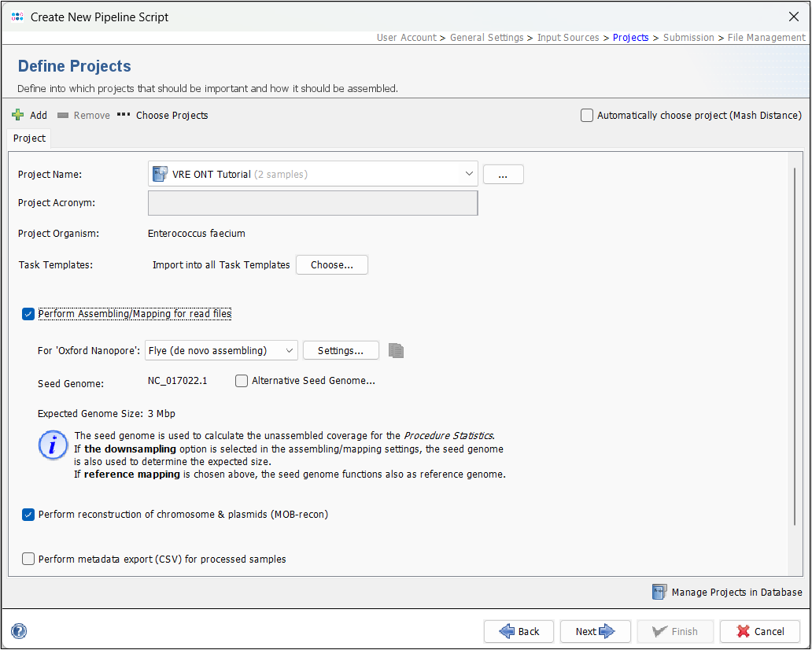
Task: Click the database icon inside the Project Name field
Action: [x=160, y=174]
